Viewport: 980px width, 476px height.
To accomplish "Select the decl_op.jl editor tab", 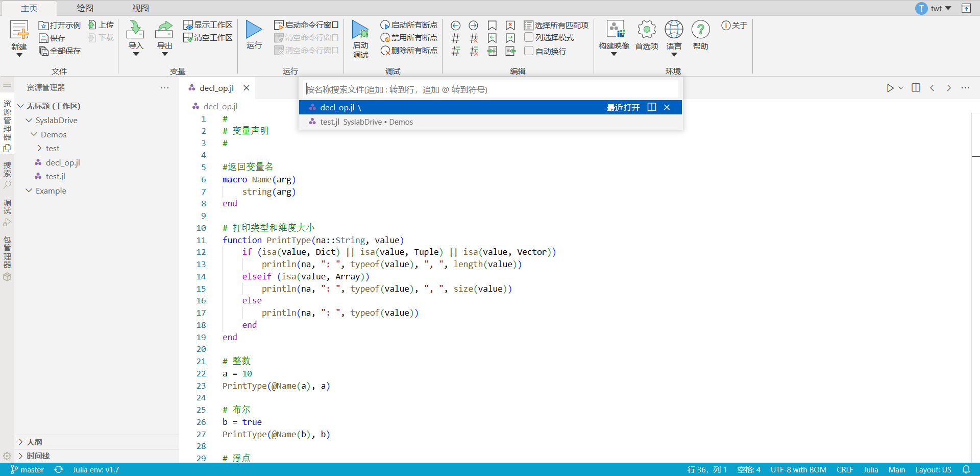I will (216, 88).
